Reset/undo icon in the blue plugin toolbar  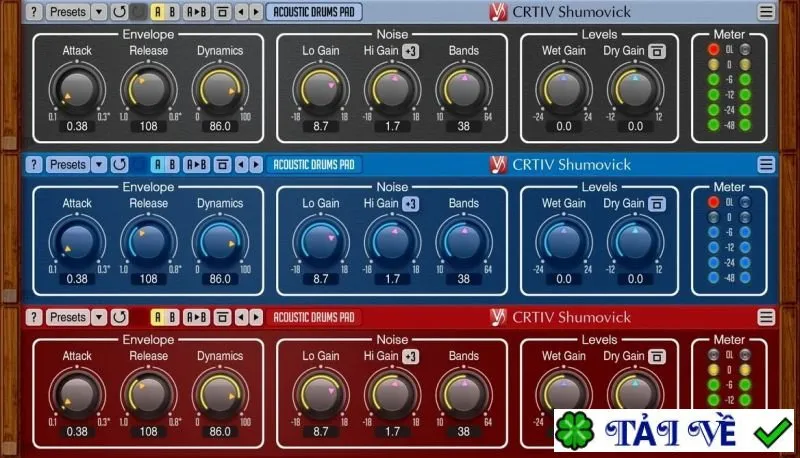119,165
